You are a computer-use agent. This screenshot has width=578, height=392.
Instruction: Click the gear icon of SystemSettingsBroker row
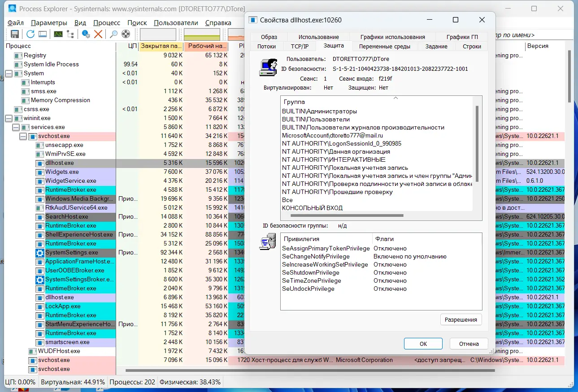[x=40, y=280]
